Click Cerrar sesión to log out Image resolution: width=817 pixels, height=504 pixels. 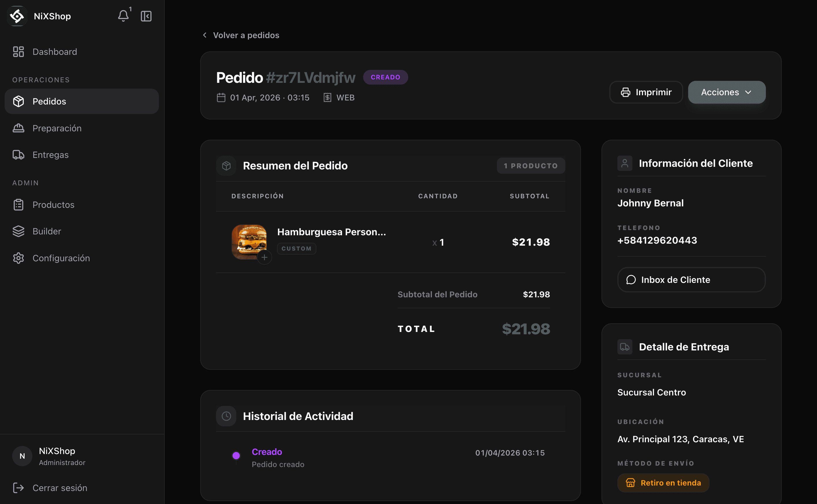click(60, 488)
